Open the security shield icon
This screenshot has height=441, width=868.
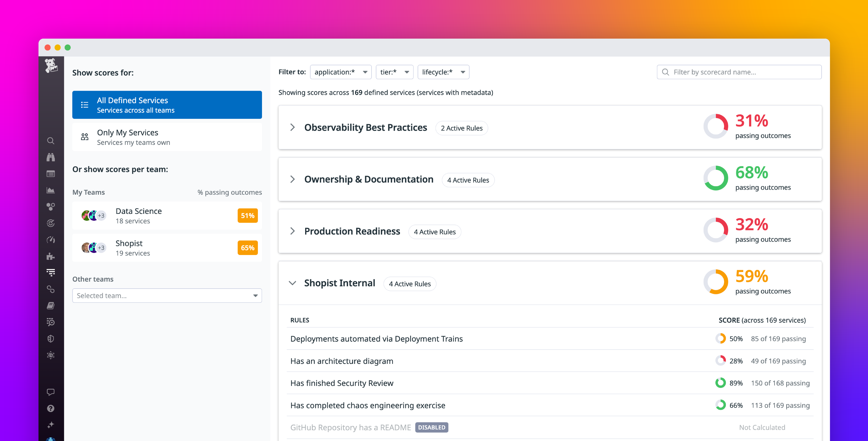[51, 338]
